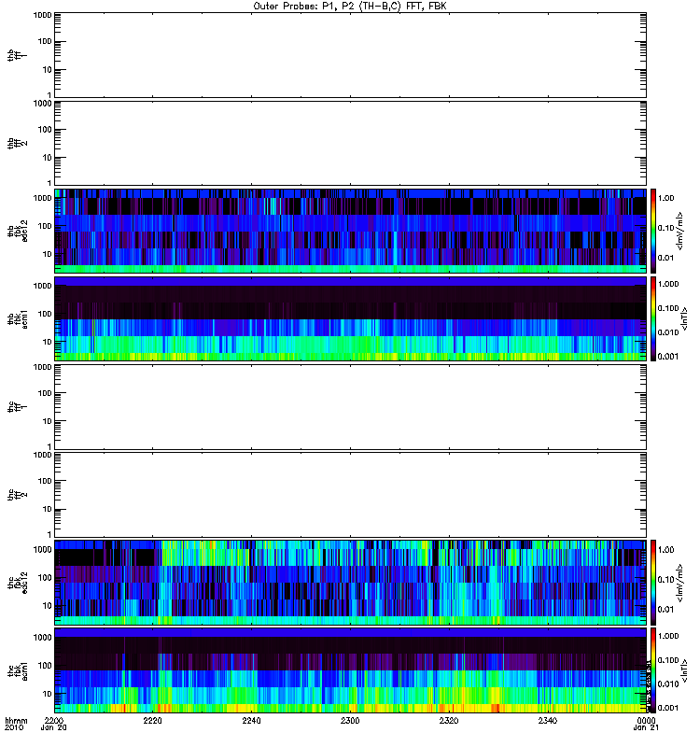This screenshot has width=700, height=747.
Task: Click the thb scm1 nT color bar
Action: coord(653,318)
